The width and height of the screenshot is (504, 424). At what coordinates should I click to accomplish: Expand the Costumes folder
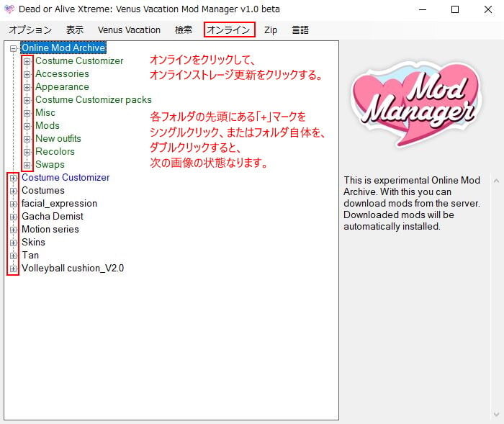click(13, 191)
